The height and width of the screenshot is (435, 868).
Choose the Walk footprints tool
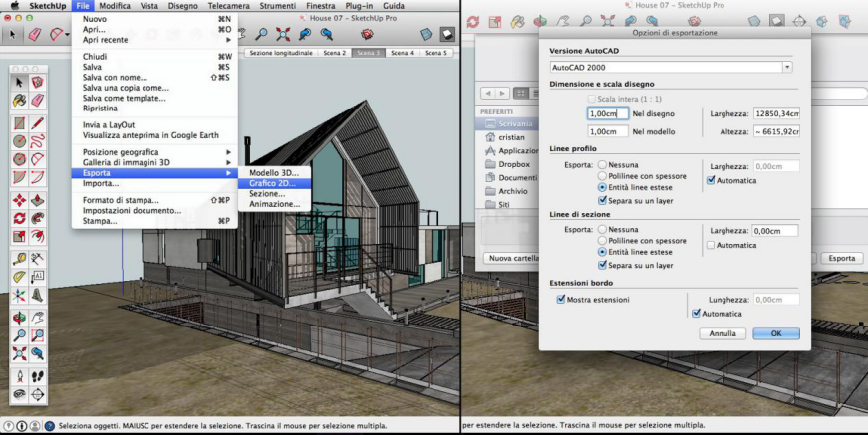(x=37, y=377)
